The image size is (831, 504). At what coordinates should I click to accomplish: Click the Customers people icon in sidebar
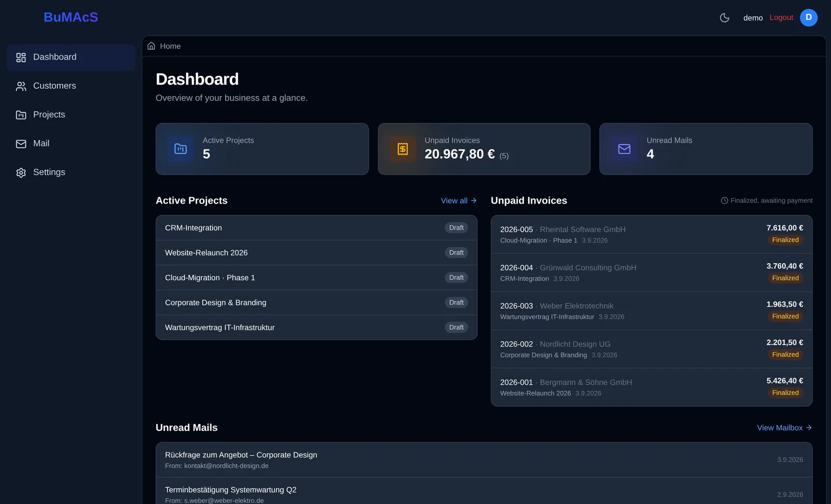click(21, 86)
